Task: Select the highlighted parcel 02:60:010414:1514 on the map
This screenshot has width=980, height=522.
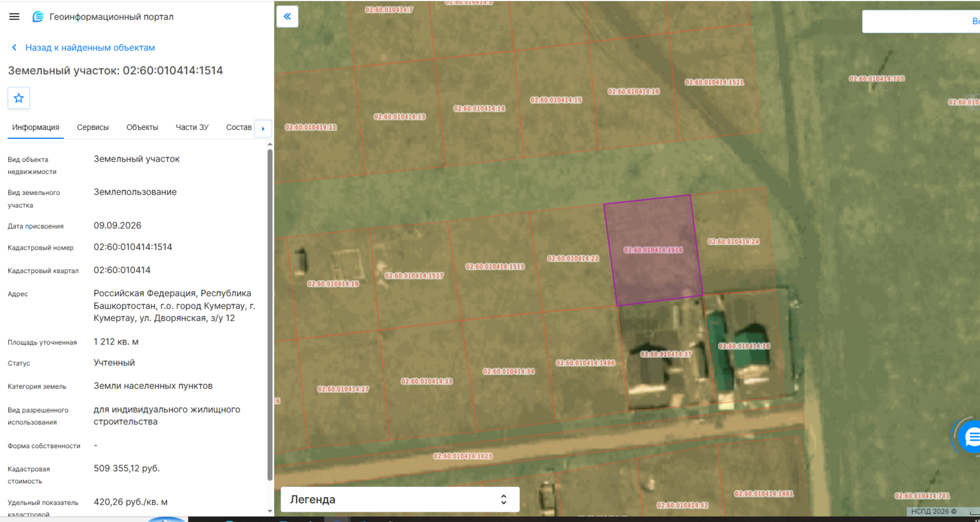Action: 653,250
